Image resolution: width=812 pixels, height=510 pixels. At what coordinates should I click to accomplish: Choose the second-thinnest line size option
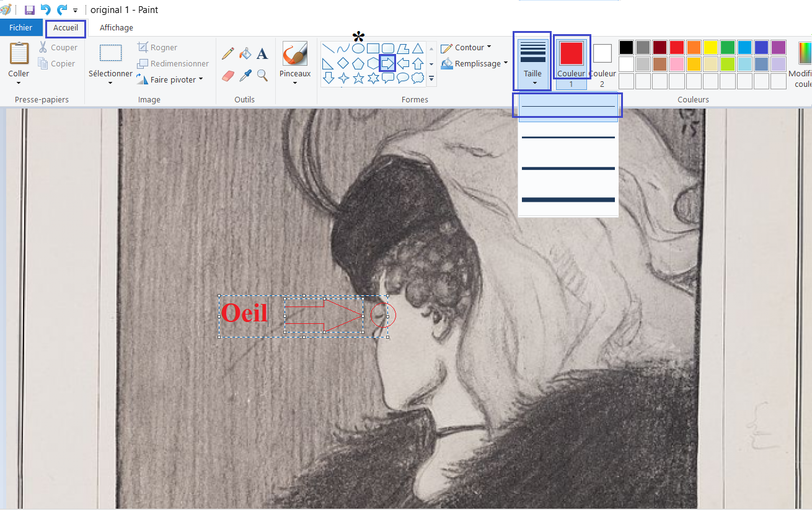[568, 137]
